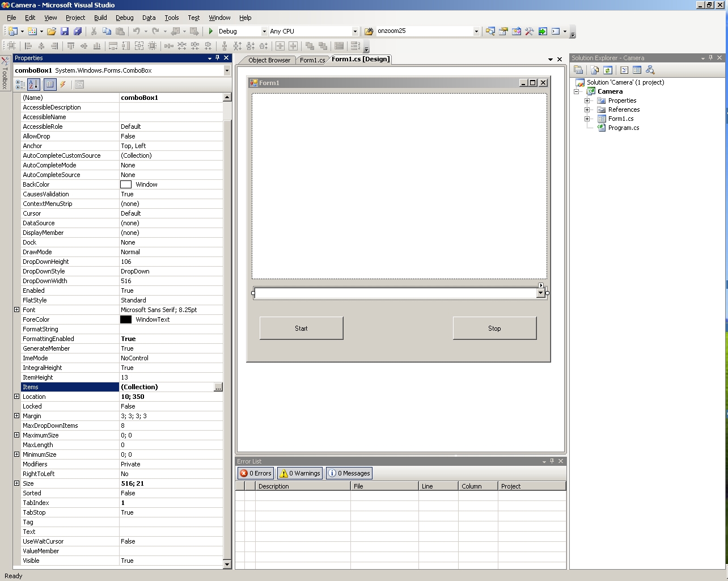Open the comboBox1 object selector dropdown

point(227,70)
